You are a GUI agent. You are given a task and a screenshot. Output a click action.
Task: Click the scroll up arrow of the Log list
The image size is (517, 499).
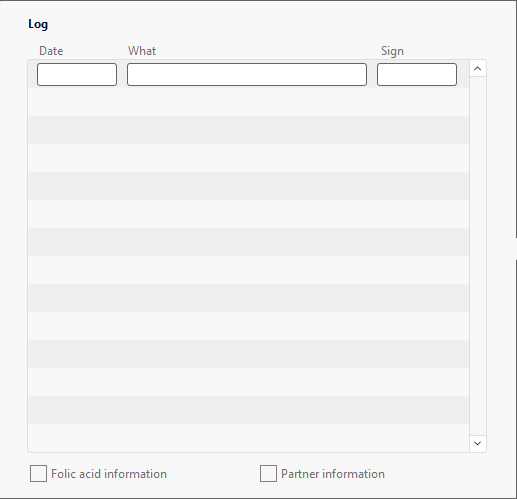click(x=477, y=69)
